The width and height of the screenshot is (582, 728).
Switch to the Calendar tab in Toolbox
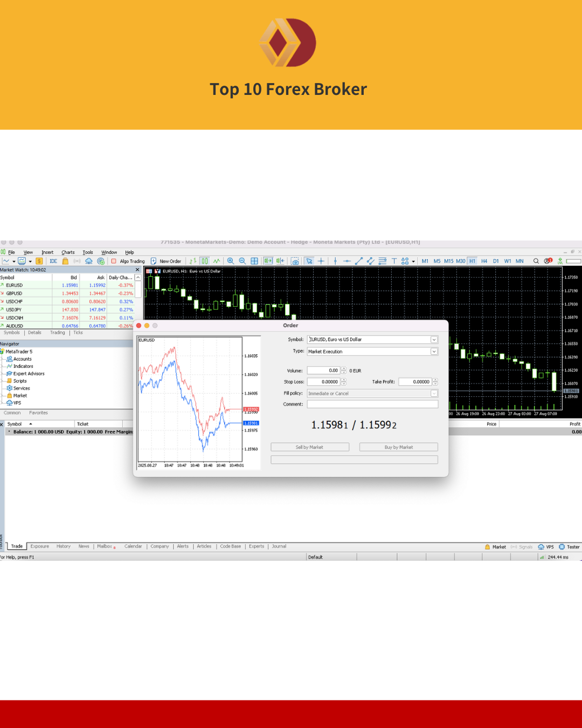point(133,546)
